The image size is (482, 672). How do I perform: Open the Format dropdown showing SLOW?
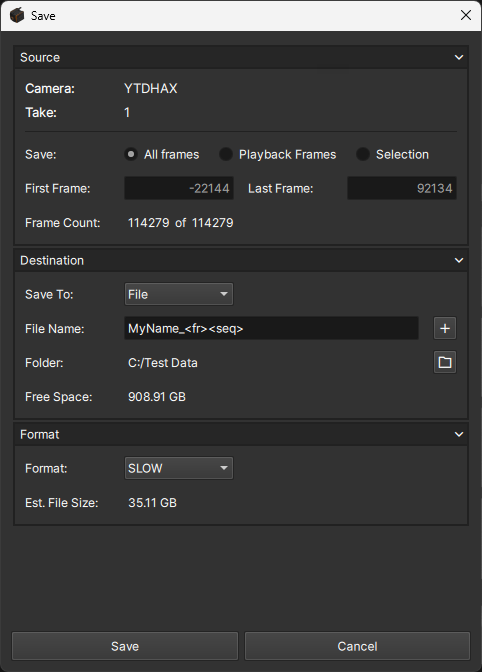[179, 468]
